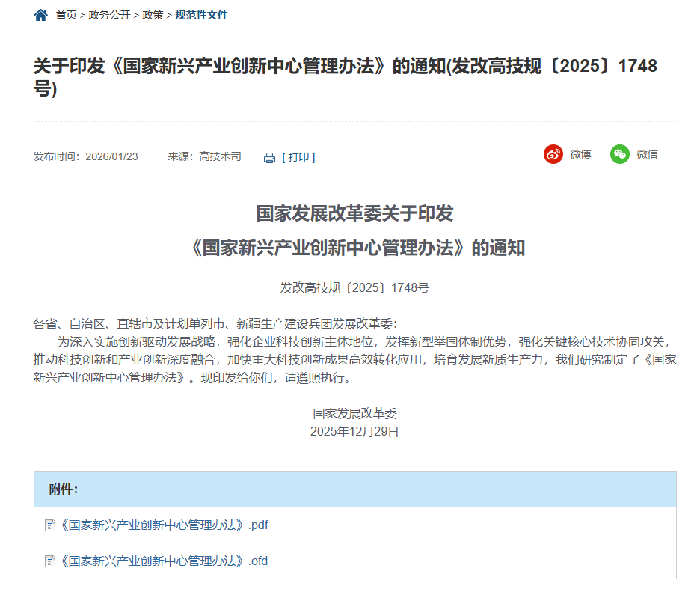Click the centered 发改高技规〔2025〕1748号 document number
This screenshot has width=700, height=592.
[x=354, y=287]
